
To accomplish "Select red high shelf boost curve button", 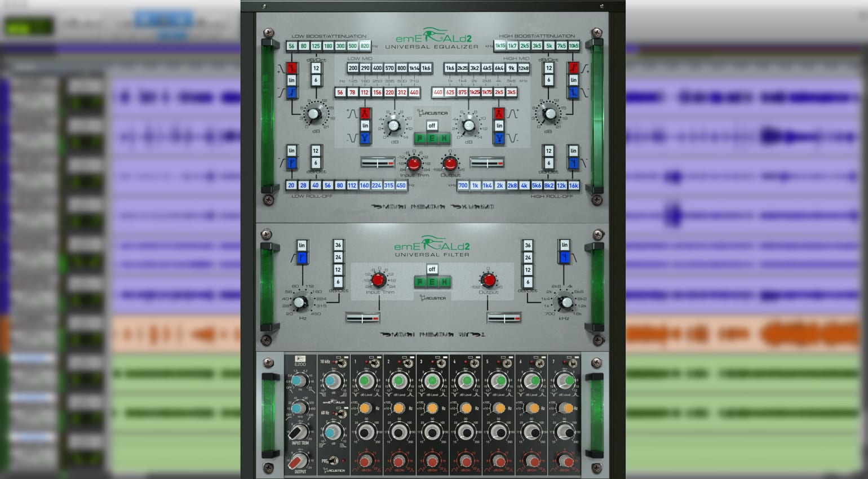I will click(x=573, y=68).
